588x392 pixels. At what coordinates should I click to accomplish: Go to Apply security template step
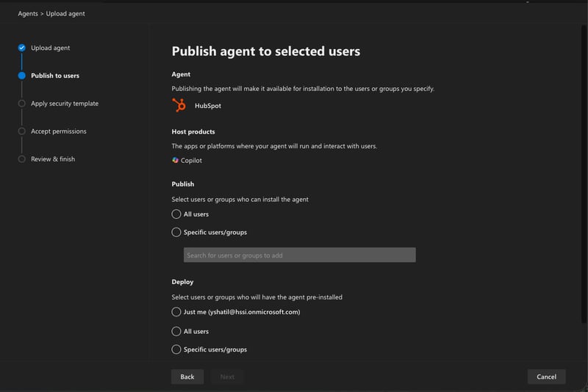65,104
